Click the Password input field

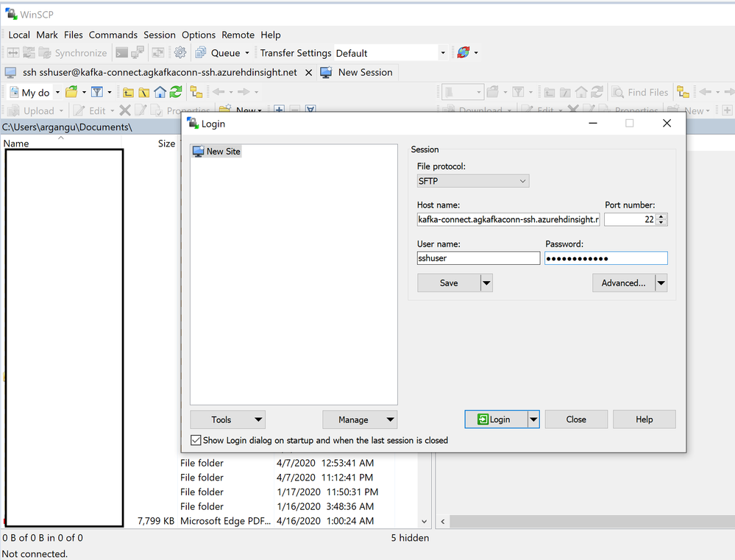606,258
